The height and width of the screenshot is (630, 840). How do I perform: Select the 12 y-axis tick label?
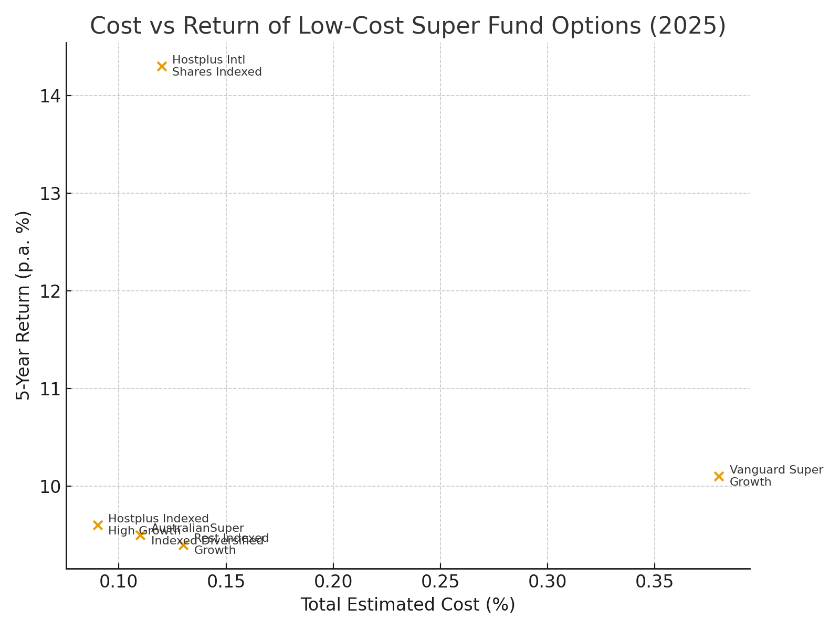click(50, 291)
